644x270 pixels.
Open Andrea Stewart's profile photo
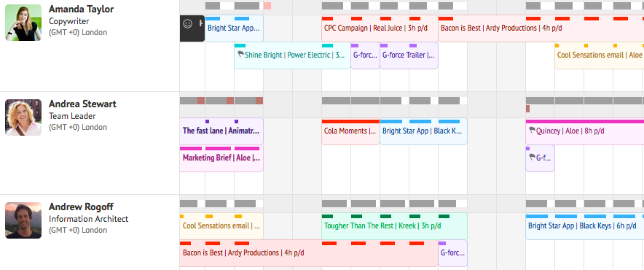click(x=23, y=117)
